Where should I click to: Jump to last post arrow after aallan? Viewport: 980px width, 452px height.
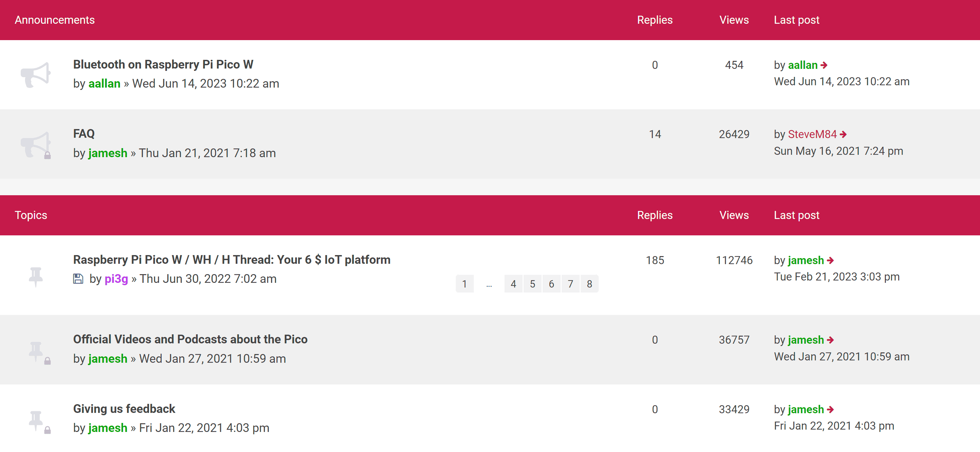[824, 65]
